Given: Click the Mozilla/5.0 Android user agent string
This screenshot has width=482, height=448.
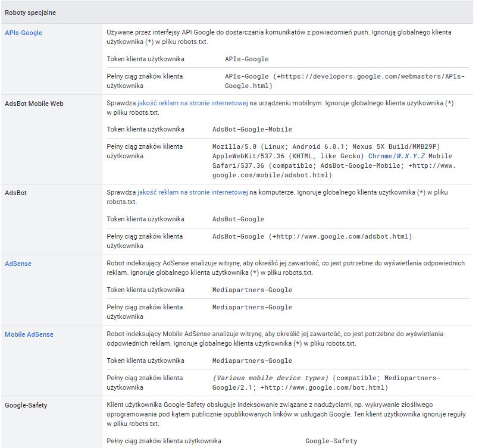Looking at the screenshot, I should [x=334, y=161].
